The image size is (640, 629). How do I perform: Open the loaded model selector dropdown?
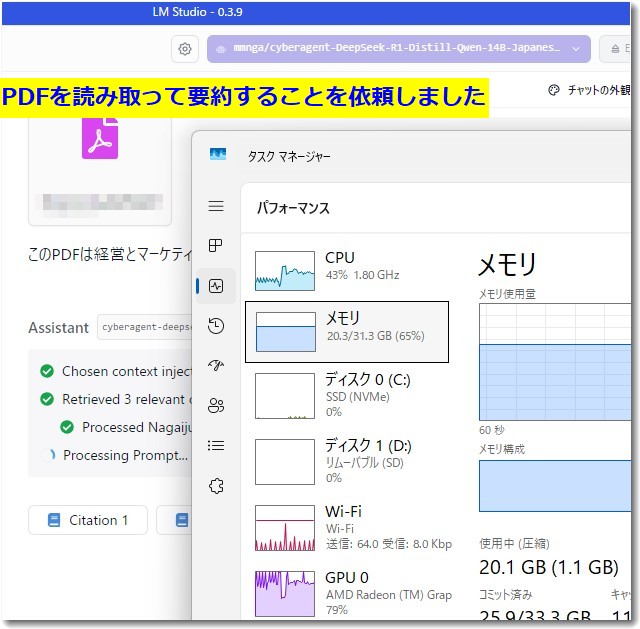coord(398,49)
